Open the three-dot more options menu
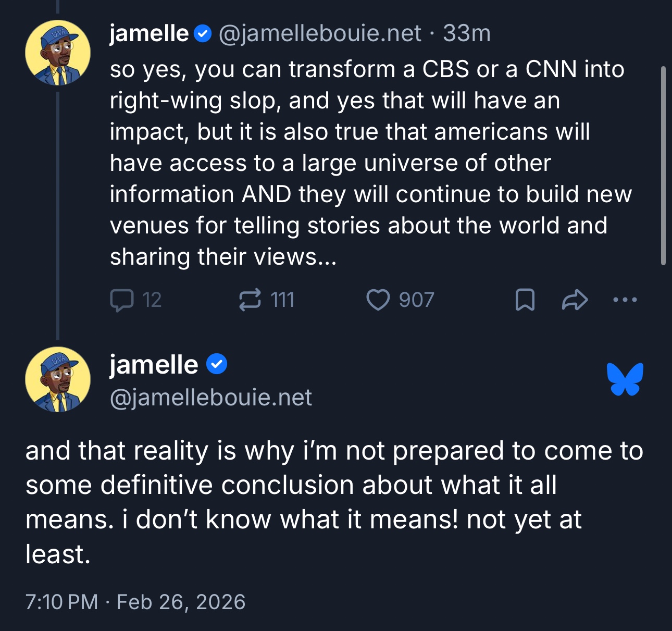This screenshot has height=631, width=672. (625, 300)
